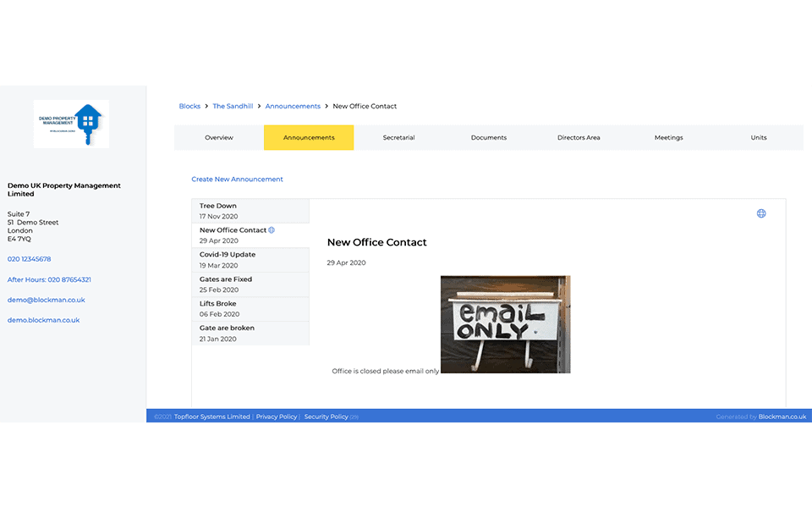Select the Announcements tab
This screenshot has height=508, width=812.
pyautogui.click(x=309, y=137)
